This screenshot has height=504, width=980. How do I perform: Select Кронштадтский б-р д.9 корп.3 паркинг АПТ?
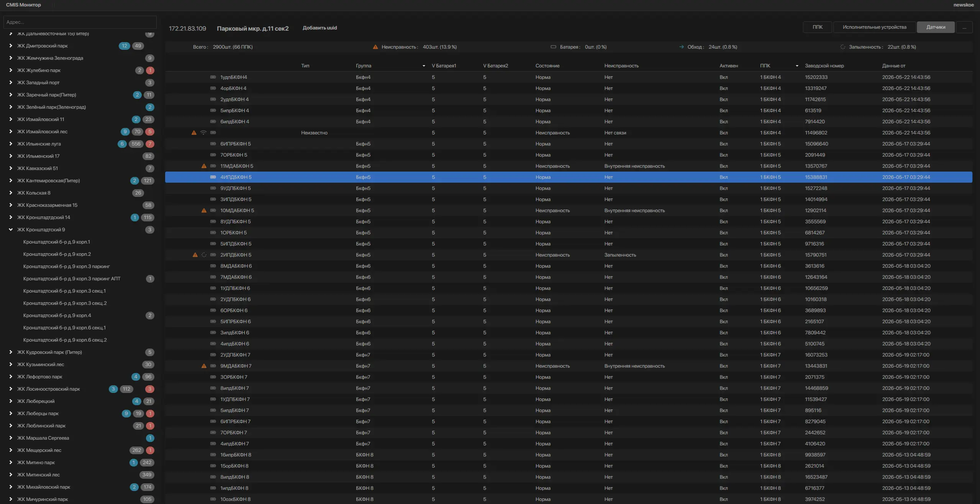click(x=72, y=279)
